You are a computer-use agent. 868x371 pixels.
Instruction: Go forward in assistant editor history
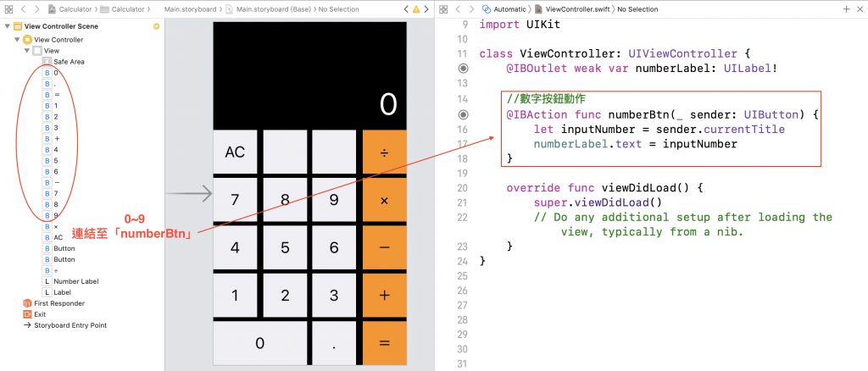(x=470, y=9)
